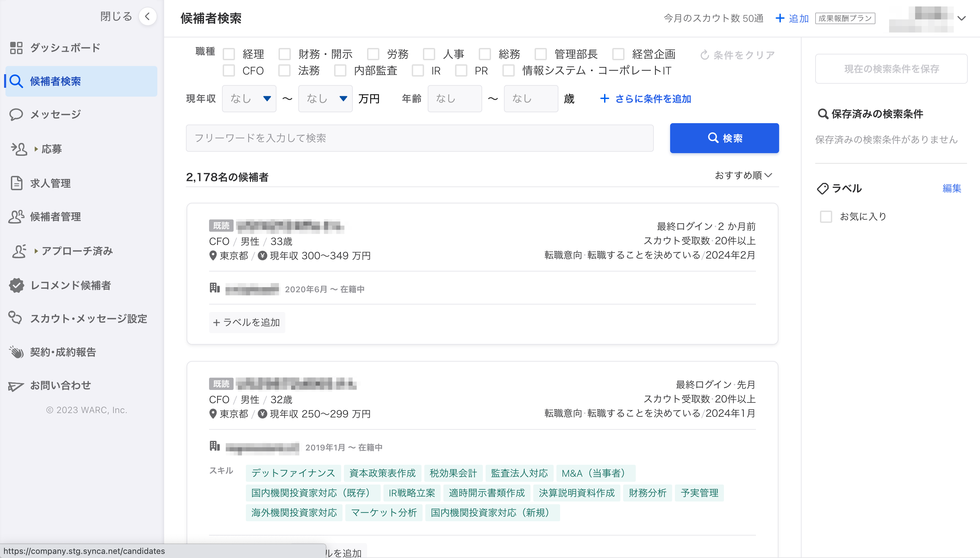980x558 pixels.
Task: Click the 編集 link beside ラベル
Action: 952,188
